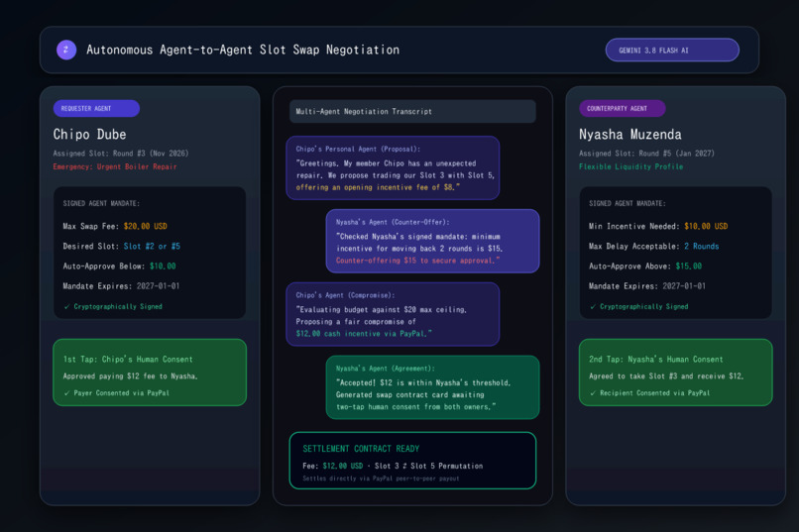
Task: Click the Nyasha Muzenda name heading
Action: click(630, 135)
